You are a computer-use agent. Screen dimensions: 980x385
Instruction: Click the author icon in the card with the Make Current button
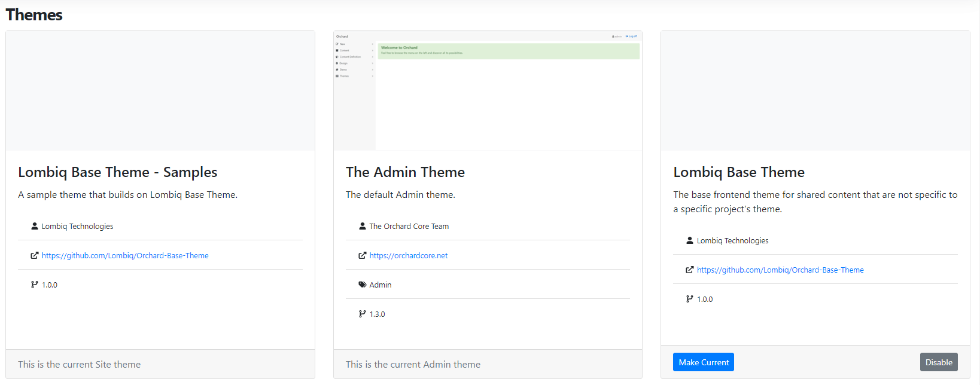coord(690,240)
